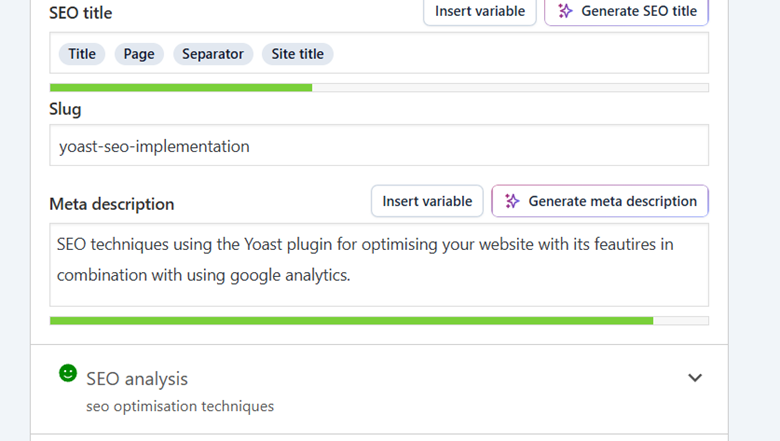Click Insert variable for Meta description
This screenshot has height=441, width=780.
(x=427, y=201)
